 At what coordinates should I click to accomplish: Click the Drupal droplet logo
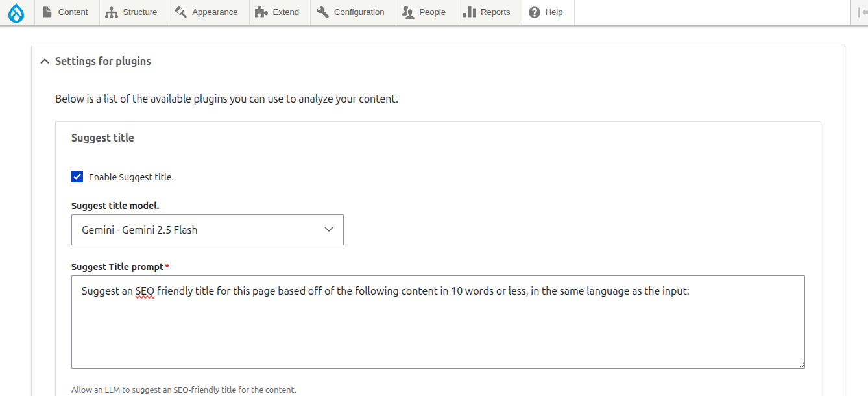click(16, 12)
